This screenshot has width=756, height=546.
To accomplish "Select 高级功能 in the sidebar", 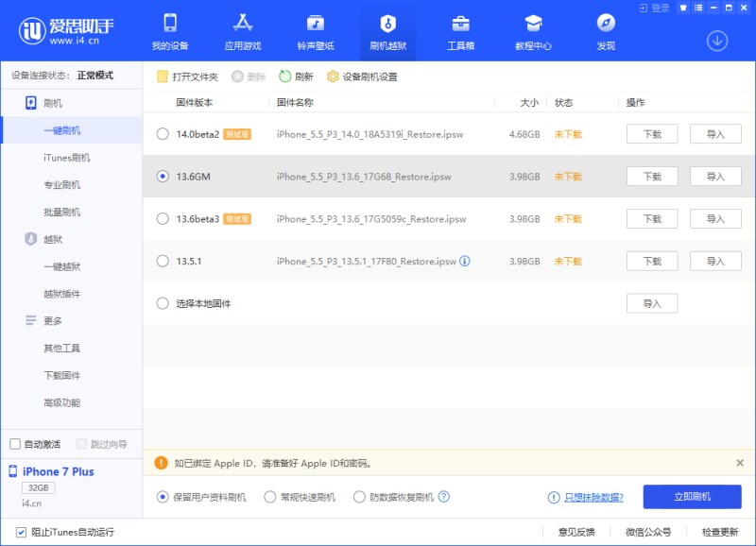I will 72,402.
